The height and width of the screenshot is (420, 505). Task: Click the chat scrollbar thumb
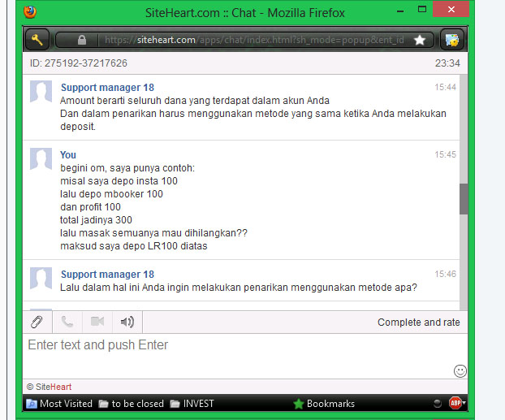pos(464,199)
